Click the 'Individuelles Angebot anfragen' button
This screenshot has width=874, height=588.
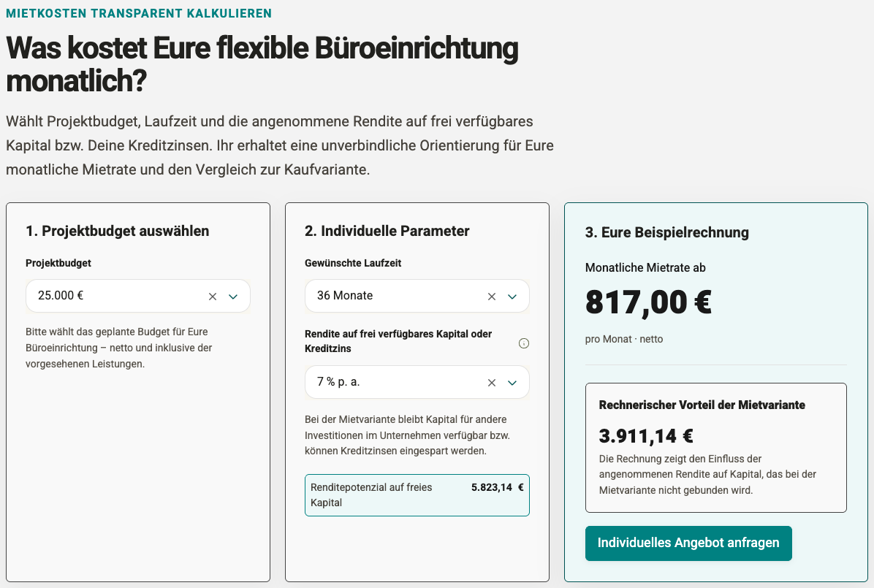click(x=688, y=543)
